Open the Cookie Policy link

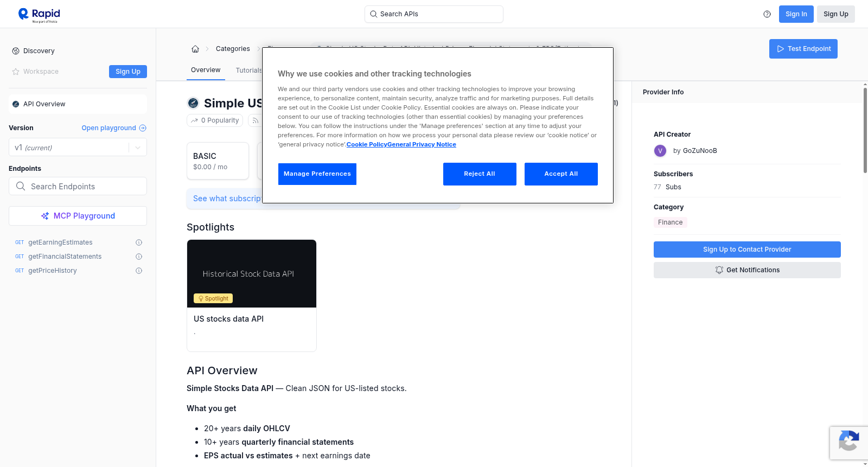point(367,144)
